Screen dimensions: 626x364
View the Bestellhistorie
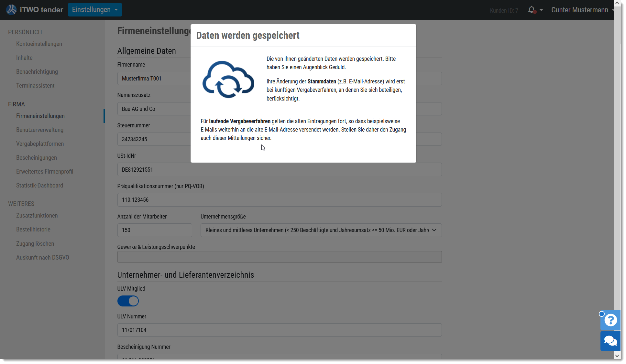[33, 230]
